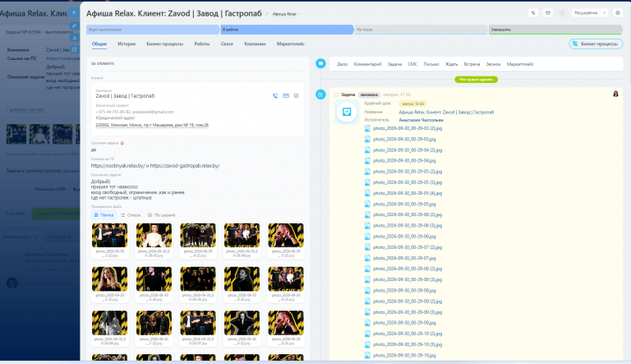Click the copy link icon on slider edge
The height and width of the screenshot is (364, 631).
point(74,25)
